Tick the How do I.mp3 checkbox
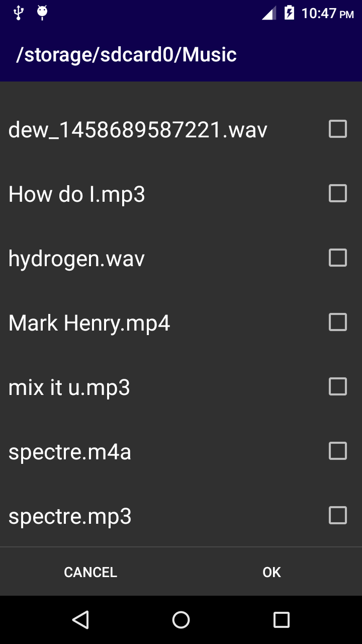 click(x=337, y=193)
